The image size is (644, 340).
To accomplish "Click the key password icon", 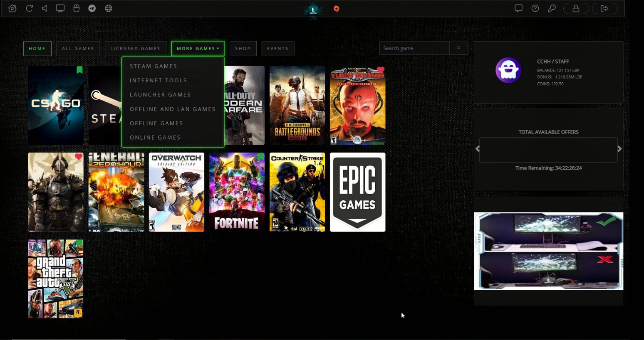I will click(x=552, y=8).
